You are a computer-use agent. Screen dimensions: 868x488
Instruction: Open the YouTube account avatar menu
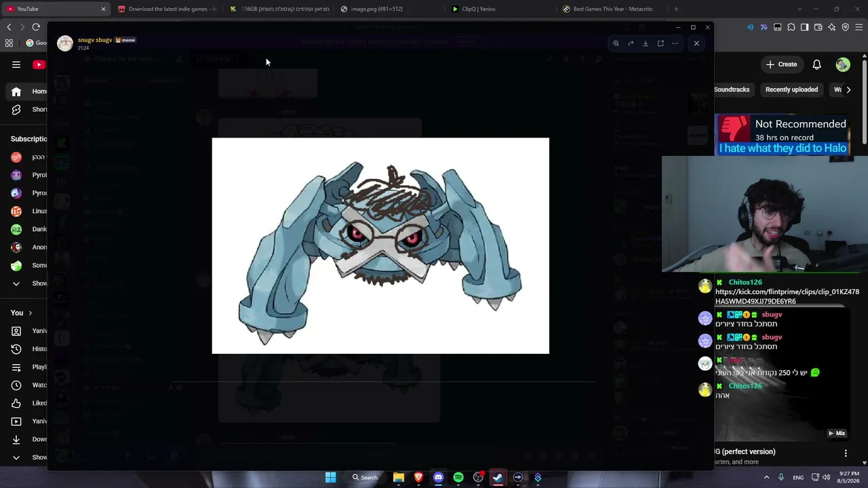pos(843,64)
